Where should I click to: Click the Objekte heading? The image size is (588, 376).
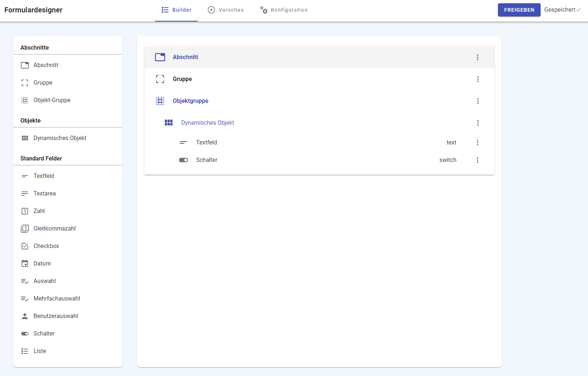[x=31, y=121]
